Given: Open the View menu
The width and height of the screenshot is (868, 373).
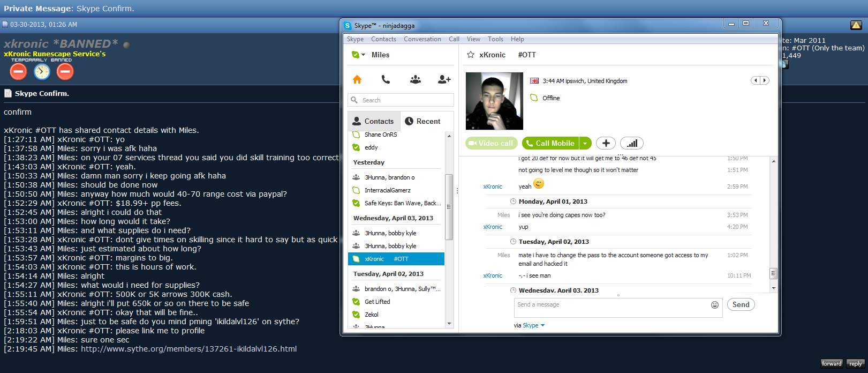Looking at the screenshot, I should (473, 39).
